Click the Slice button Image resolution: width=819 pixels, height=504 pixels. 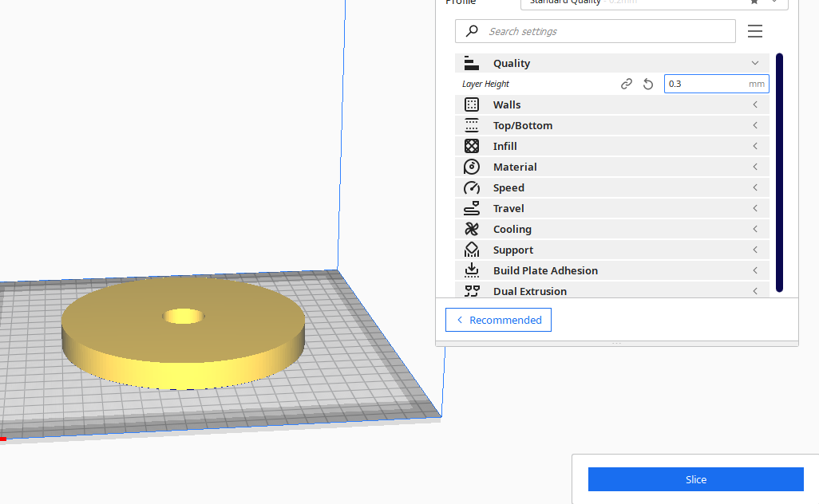point(696,479)
